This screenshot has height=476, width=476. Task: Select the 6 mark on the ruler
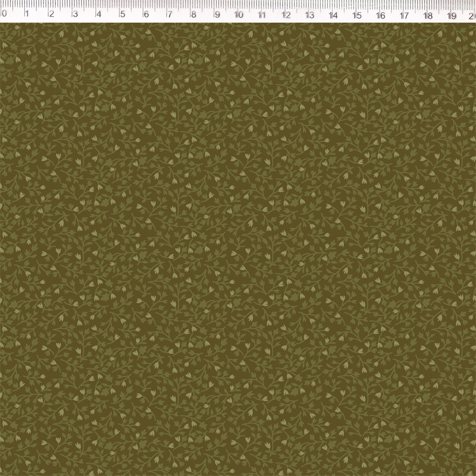(146, 12)
